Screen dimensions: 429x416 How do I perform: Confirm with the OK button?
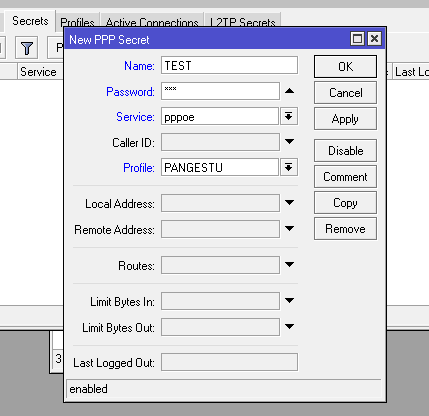coord(345,67)
